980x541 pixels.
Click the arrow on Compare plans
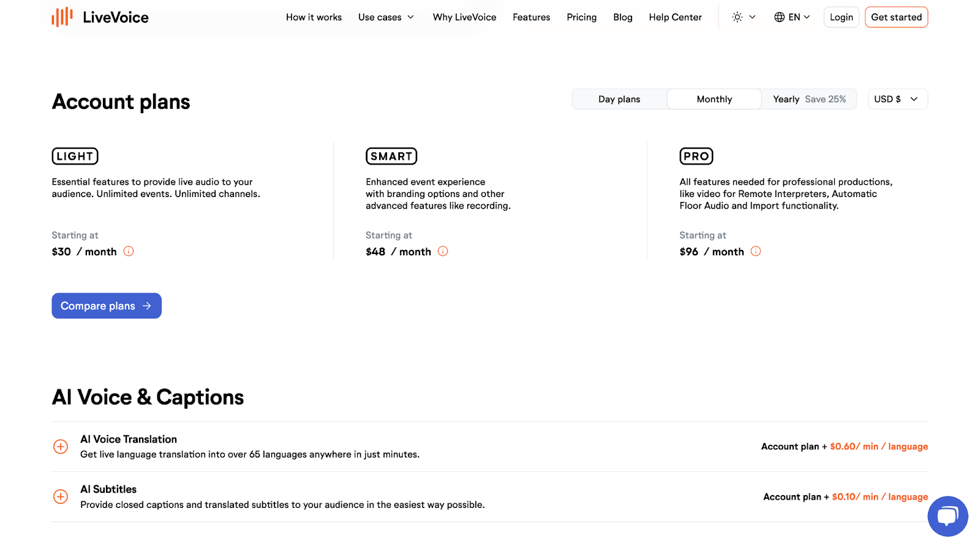coord(147,306)
